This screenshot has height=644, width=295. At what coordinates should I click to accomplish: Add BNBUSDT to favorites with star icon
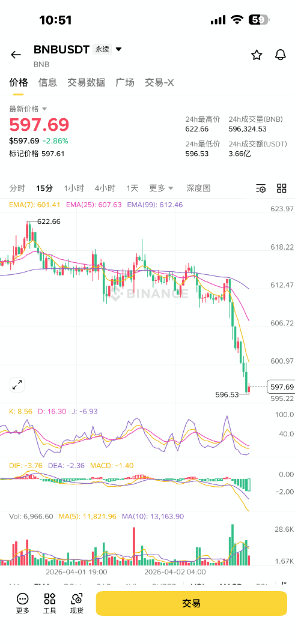(x=257, y=55)
